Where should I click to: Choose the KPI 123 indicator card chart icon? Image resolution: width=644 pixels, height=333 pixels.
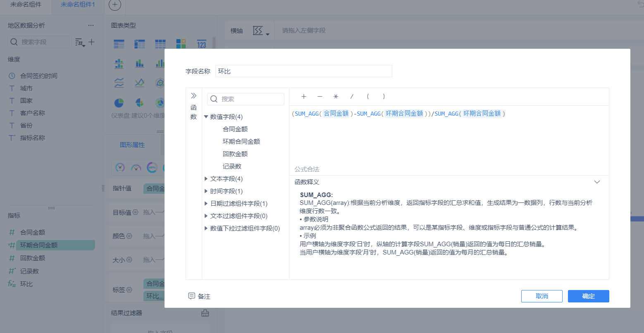pyautogui.click(x=202, y=44)
